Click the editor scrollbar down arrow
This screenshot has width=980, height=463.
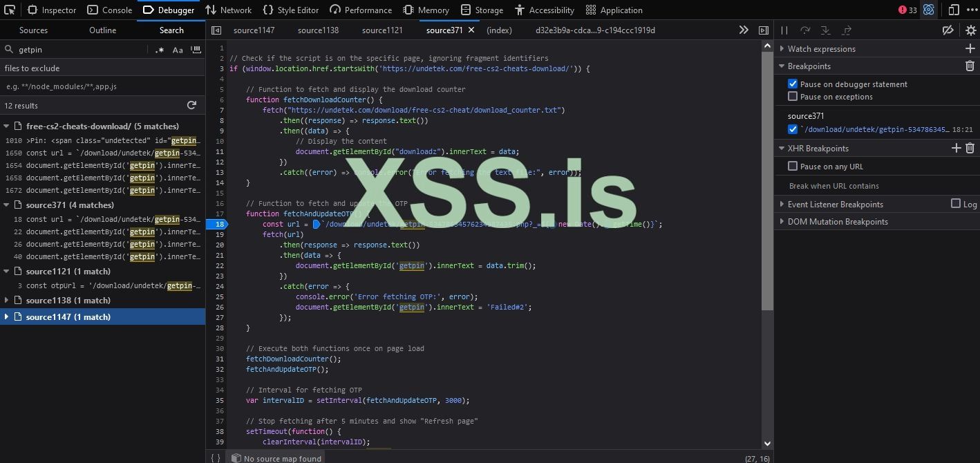click(767, 444)
